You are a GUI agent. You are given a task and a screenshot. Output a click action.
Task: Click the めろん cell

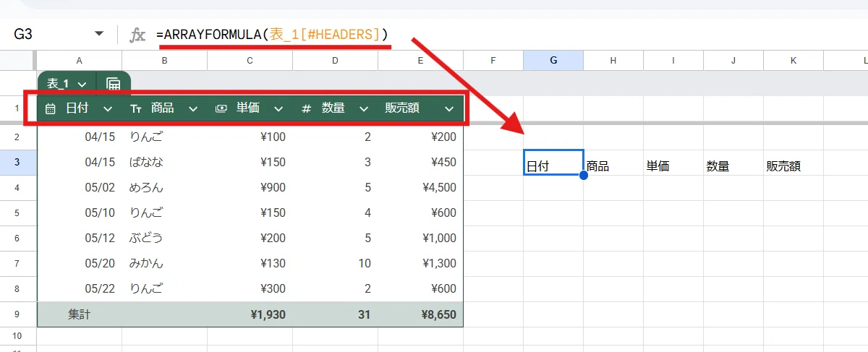tap(165, 187)
